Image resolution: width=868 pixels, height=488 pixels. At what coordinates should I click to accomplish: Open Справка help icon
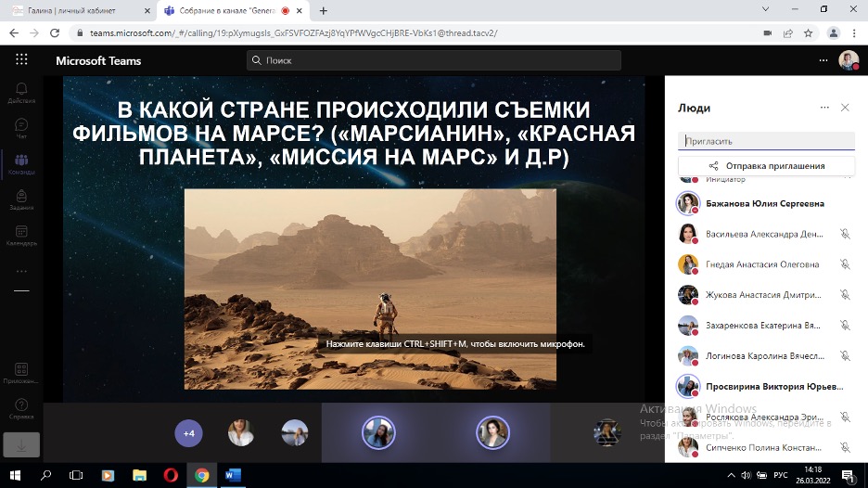coord(21,409)
